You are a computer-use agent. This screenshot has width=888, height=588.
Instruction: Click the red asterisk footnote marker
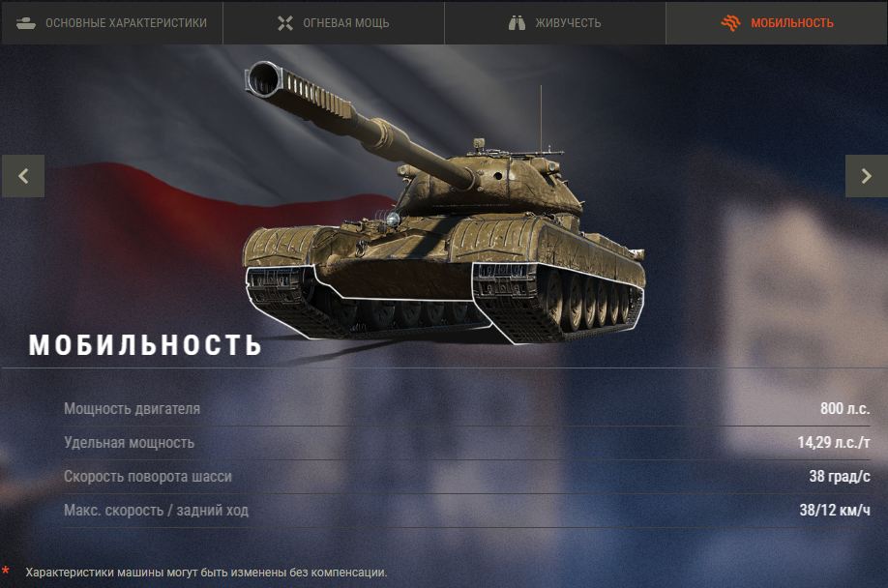pyautogui.click(x=6, y=570)
